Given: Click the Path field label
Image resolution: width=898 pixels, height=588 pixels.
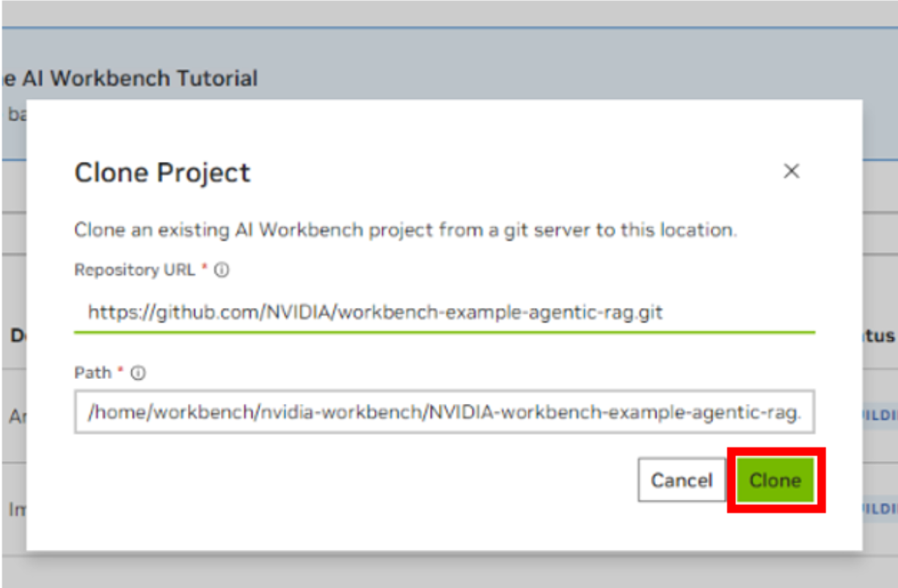Looking at the screenshot, I should tap(92, 373).
